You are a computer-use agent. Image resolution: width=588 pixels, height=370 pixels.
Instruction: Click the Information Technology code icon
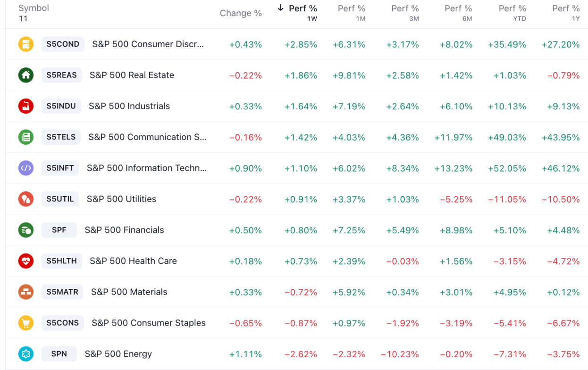(26, 168)
